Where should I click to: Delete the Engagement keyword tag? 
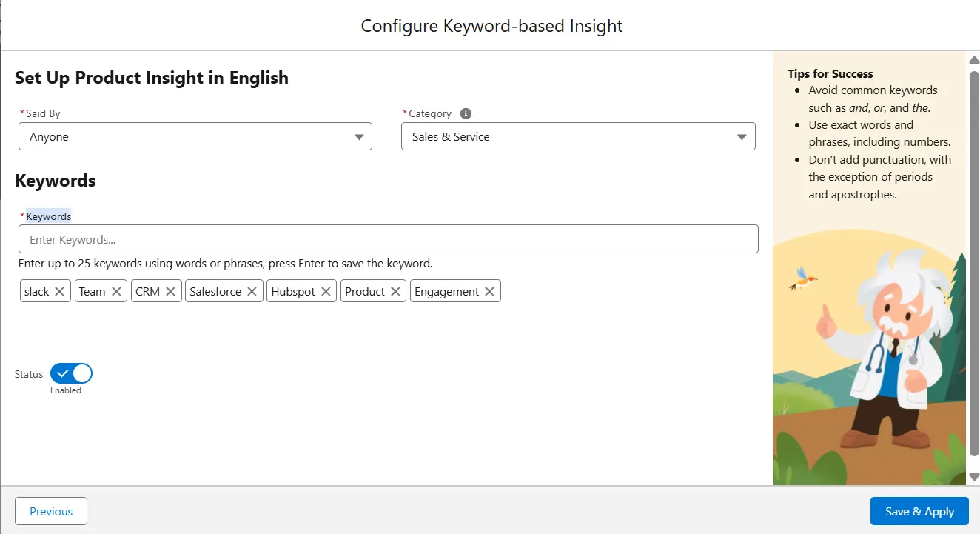(489, 292)
